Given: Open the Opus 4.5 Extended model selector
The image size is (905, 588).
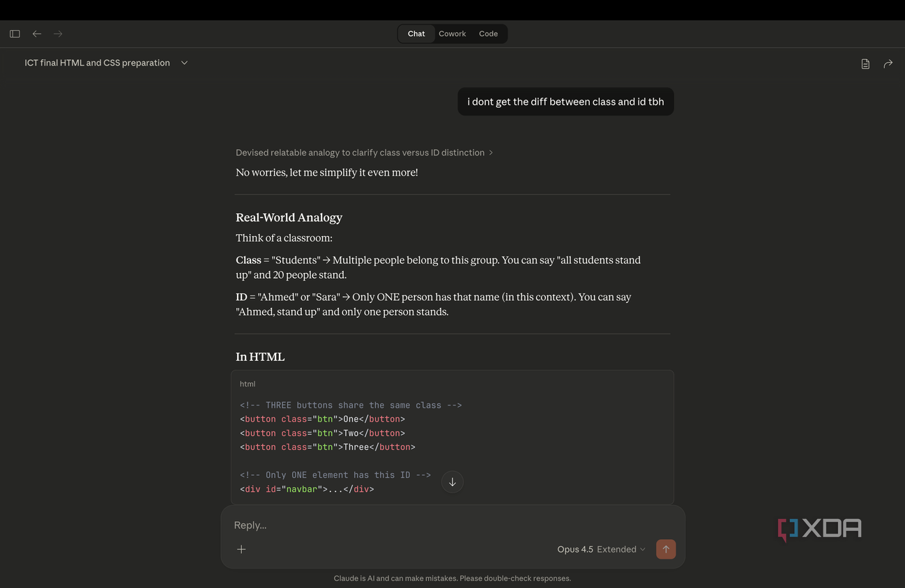Looking at the screenshot, I should (601, 549).
